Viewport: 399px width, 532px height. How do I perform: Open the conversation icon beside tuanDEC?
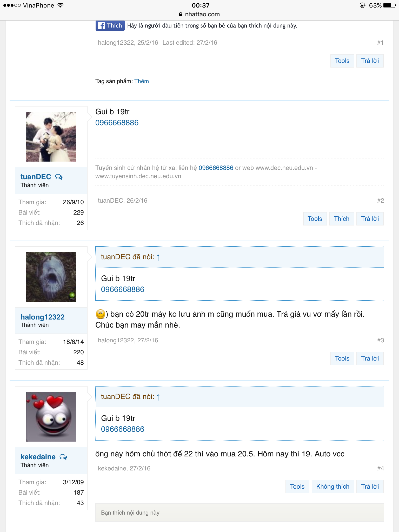coord(59,177)
